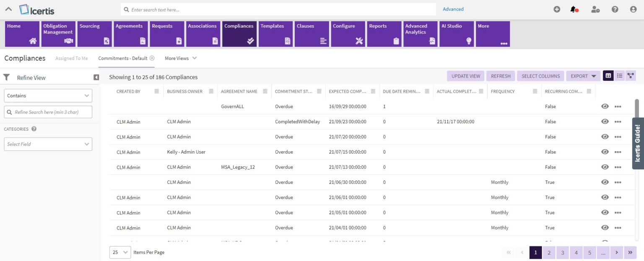This screenshot has height=261, width=644.
Task: Open the user profile icon
Action: [x=633, y=9]
